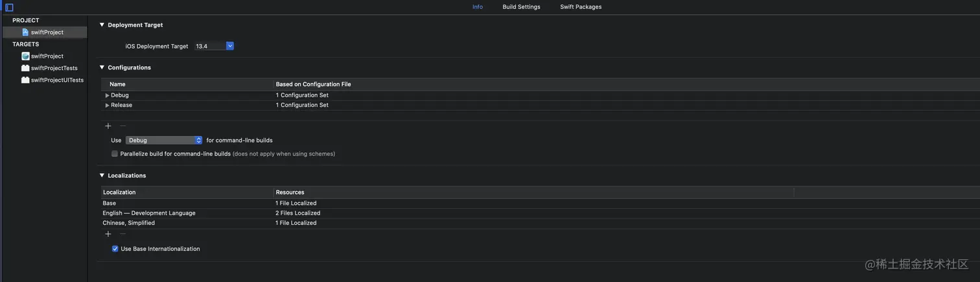Image resolution: width=980 pixels, height=282 pixels.
Task: Click '2 Files Localized' resource cell
Action: (297, 213)
